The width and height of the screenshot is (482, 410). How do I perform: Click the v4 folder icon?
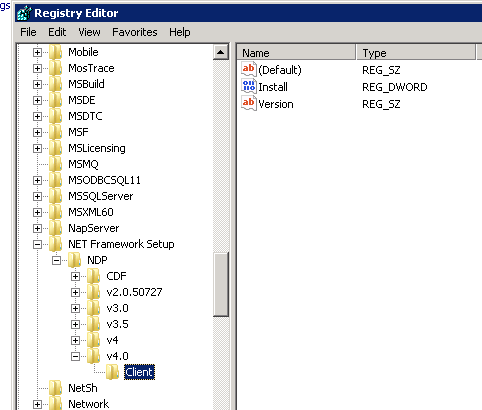point(93,340)
